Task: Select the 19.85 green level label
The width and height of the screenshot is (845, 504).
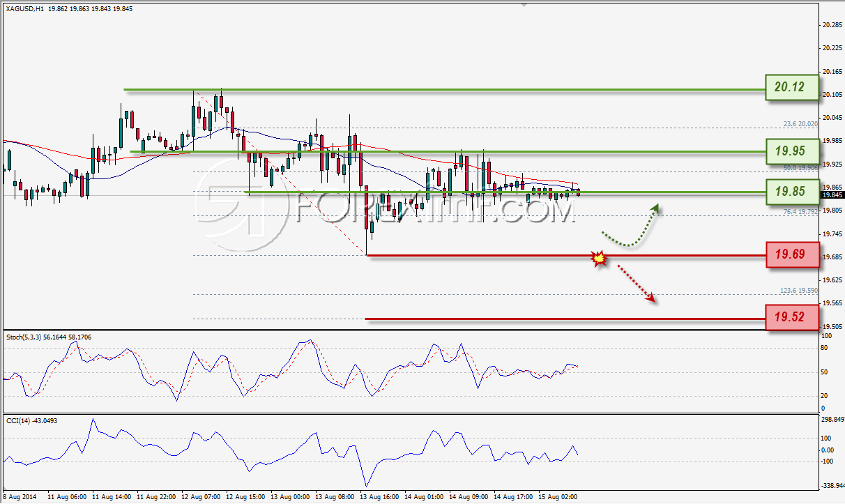Action: [x=791, y=190]
